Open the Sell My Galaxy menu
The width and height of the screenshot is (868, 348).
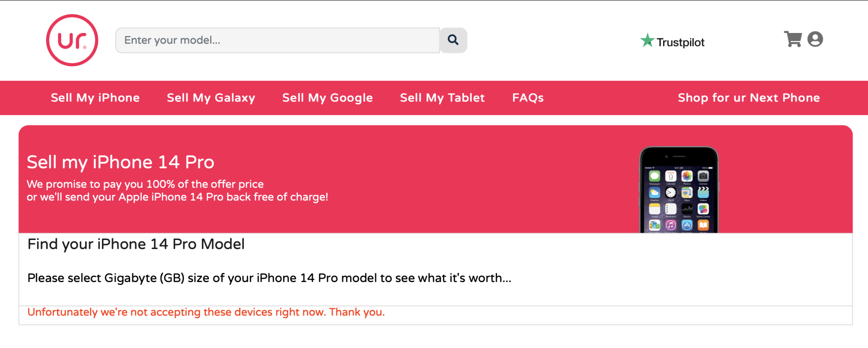[x=211, y=98]
